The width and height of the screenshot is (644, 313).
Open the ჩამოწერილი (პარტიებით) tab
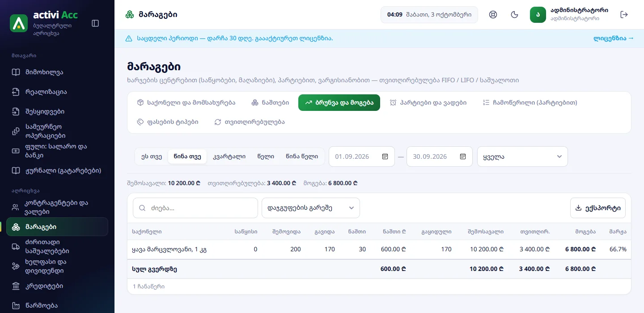530,102
